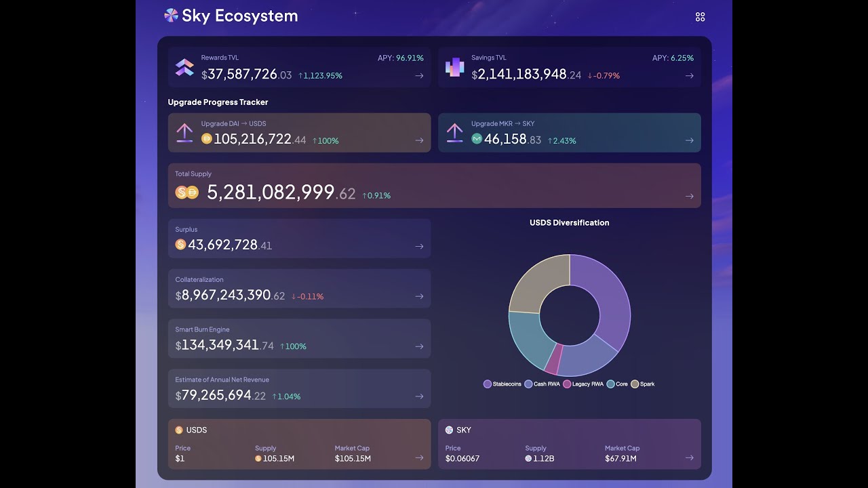Open the Upgrade DAI to USDS arrow
868x488 pixels.
[419, 140]
